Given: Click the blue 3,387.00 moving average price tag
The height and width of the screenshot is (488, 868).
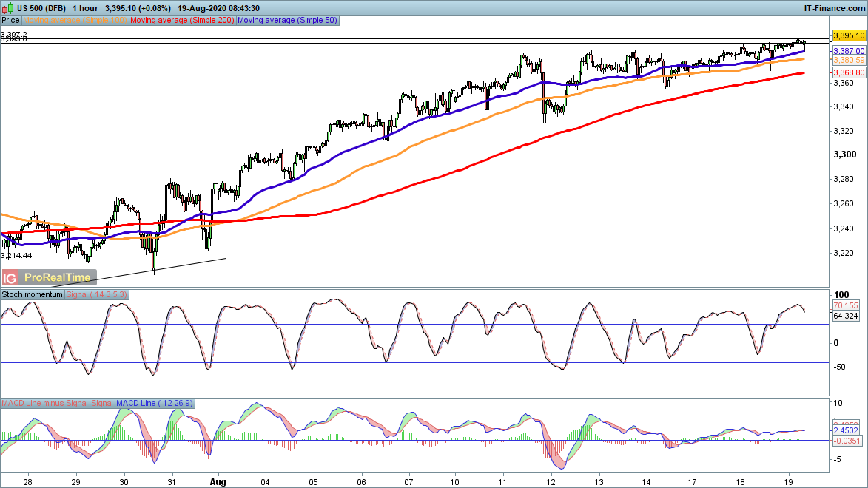Looking at the screenshot, I should 848,50.
